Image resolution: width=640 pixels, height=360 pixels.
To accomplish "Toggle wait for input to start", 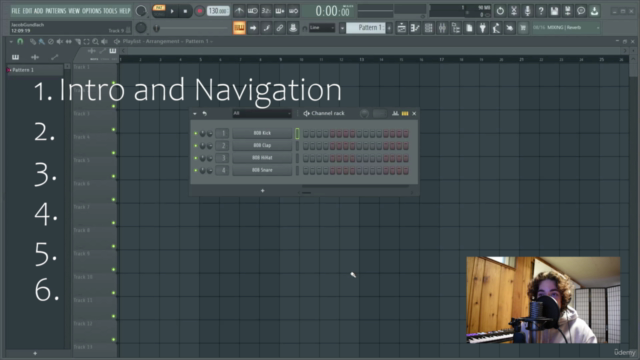I will point(253,11).
